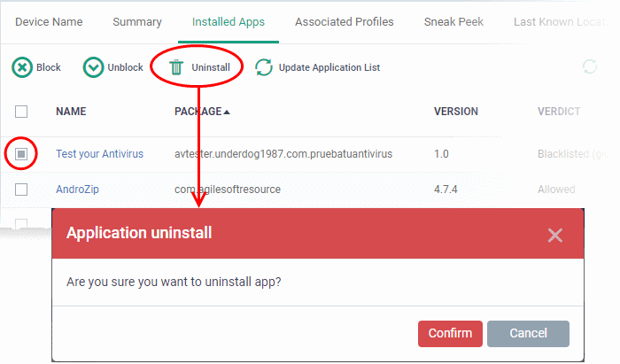
Task: Click the Update Application List refresh icon
Action: pyautogui.click(x=264, y=67)
